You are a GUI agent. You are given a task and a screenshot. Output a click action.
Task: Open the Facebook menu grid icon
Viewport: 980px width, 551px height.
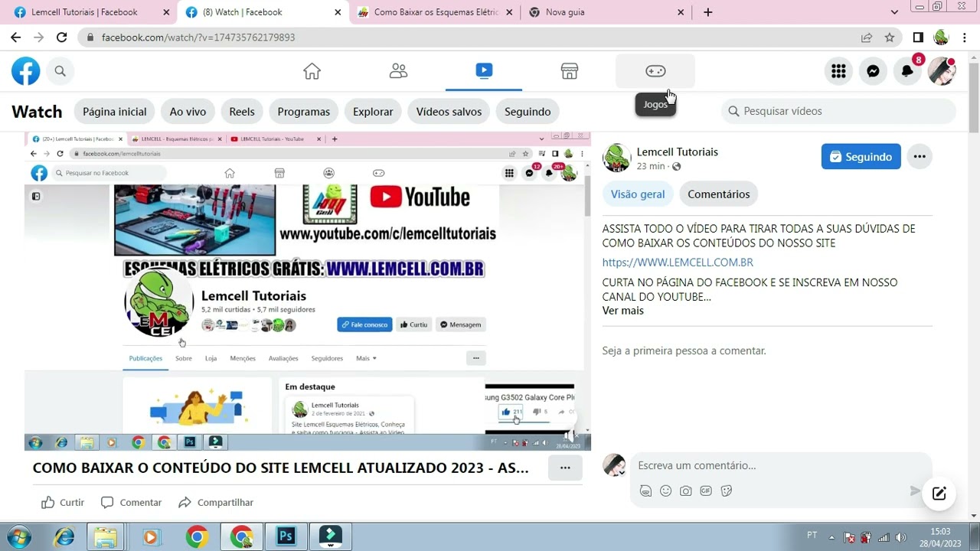pos(838,71)
